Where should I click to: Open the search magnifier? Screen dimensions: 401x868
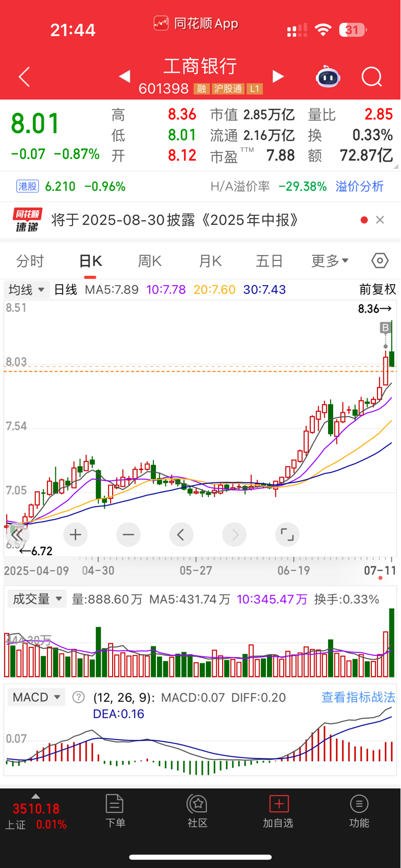point(372,77)
